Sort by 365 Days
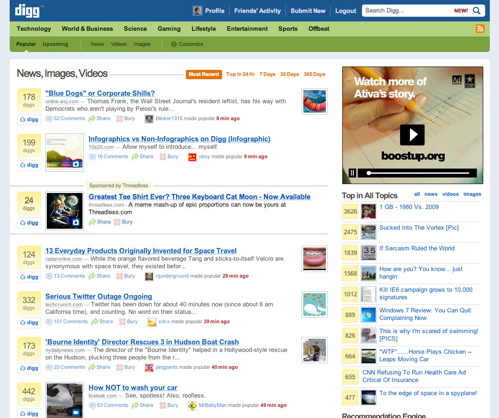Image resolution: width=499 pixels, height=418 pixels. (314, 74)
